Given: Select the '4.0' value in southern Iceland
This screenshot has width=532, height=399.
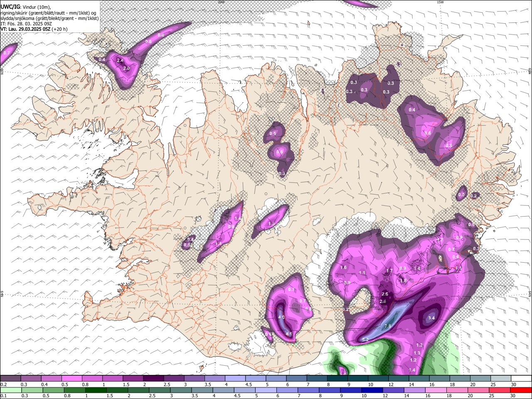Looking at the screenshot, I should click(x=281, y=318).
